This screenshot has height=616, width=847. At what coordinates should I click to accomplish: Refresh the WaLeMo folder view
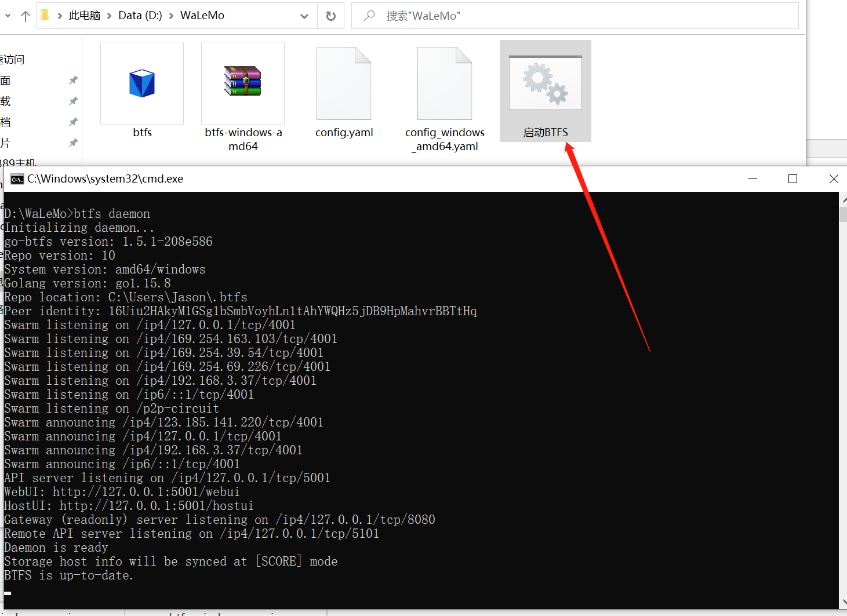(x=331, y=16)
